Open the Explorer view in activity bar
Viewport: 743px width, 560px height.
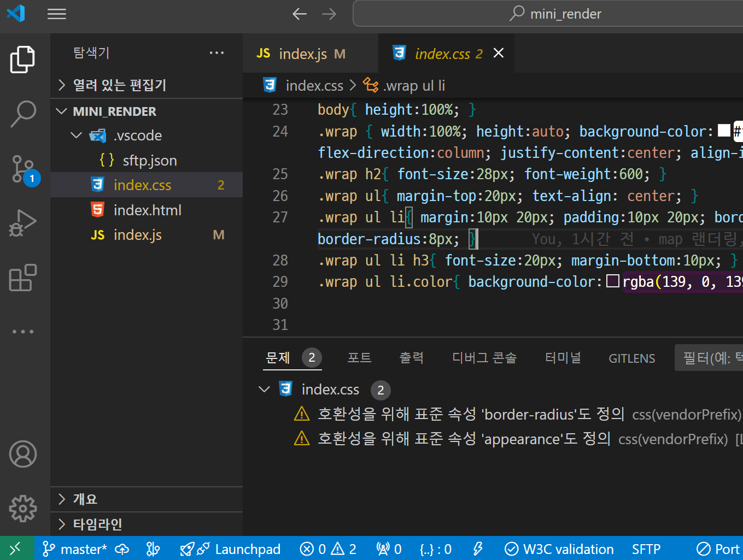point(22,60)
